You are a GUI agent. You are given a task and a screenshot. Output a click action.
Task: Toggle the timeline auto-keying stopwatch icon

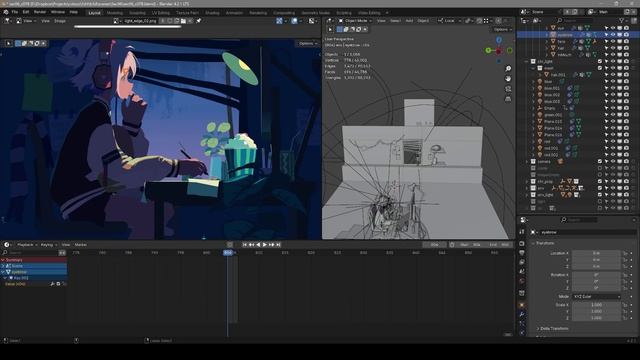coord(452,245)
